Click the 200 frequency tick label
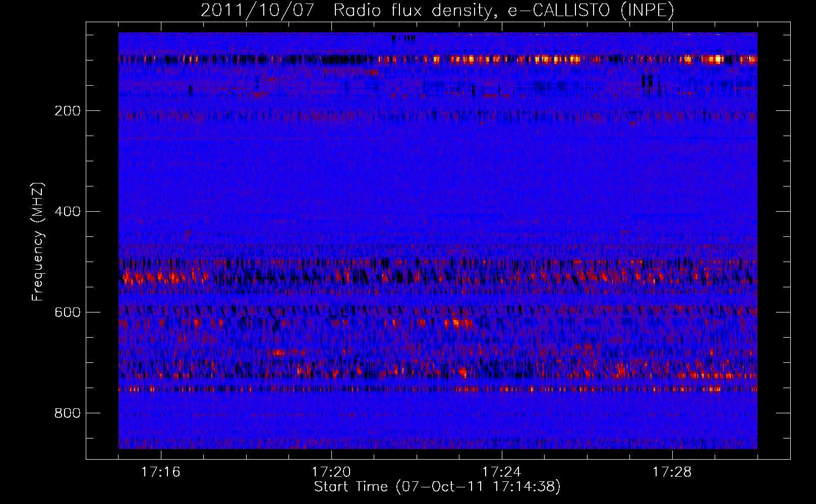This screenshot has width=816, height=504. point(68,111)
